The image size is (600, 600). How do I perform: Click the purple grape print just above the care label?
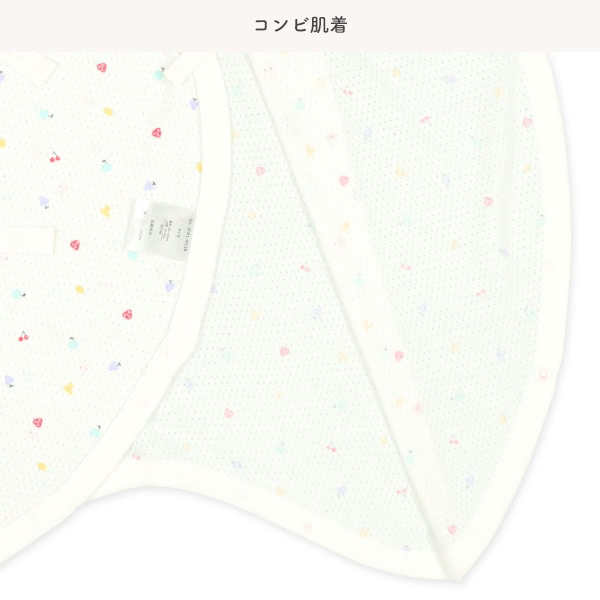[x=149, y=186]
